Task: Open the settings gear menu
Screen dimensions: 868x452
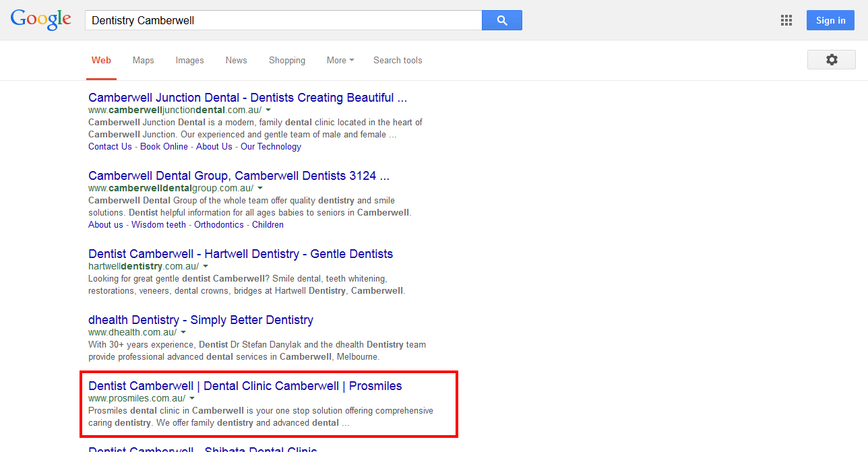Action: click(x=832, y=59)
